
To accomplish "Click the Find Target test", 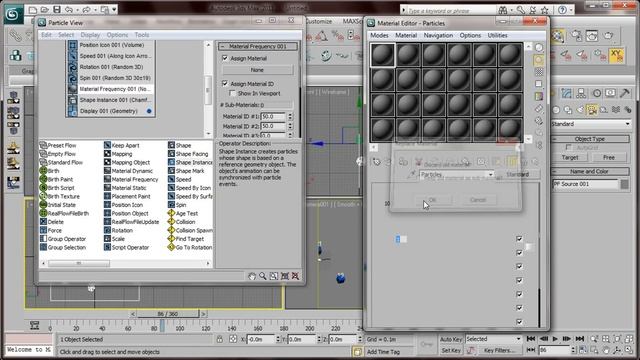I will (x=186, y=239).
